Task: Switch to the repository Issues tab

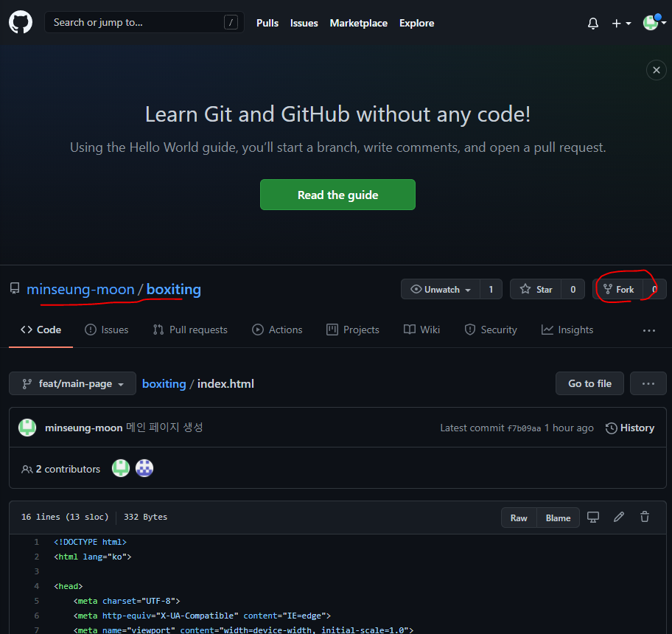Action: click(107, 330)
